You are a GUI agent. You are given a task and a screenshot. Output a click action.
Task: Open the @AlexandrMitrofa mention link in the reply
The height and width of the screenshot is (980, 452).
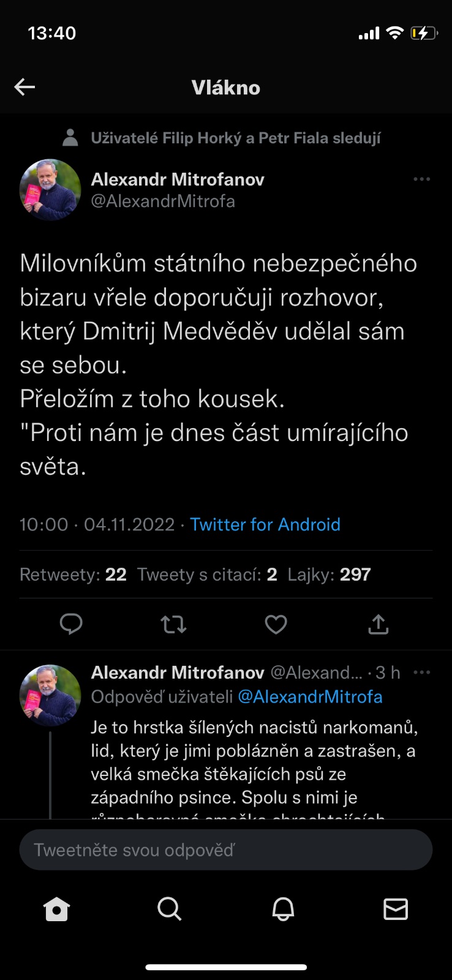[x=310, y=696]
